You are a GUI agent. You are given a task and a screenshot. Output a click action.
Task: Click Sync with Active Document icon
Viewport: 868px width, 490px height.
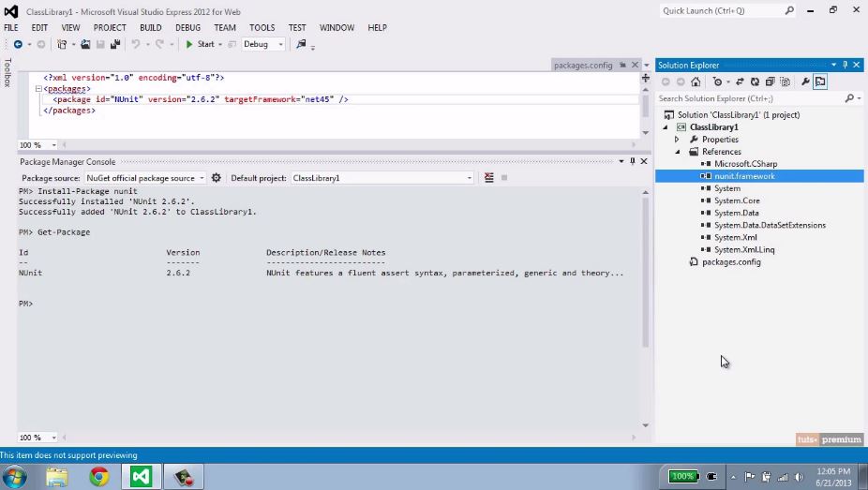tap(740, 82)
